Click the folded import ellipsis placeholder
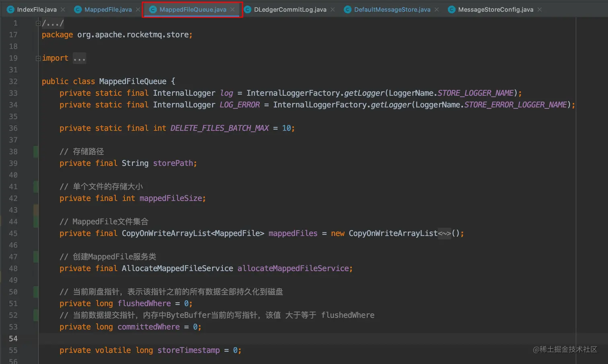Viewport: 608px width, 364px height. [79, 58]
